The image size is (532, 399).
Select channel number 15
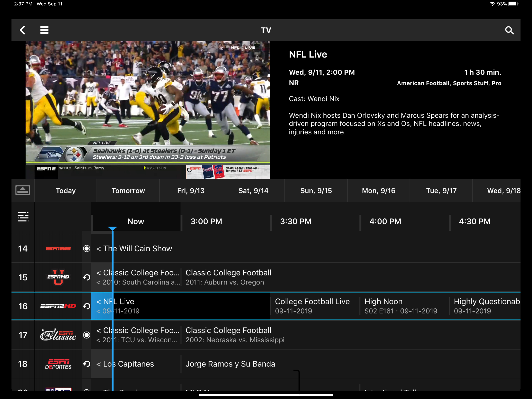tap(23, 277)
